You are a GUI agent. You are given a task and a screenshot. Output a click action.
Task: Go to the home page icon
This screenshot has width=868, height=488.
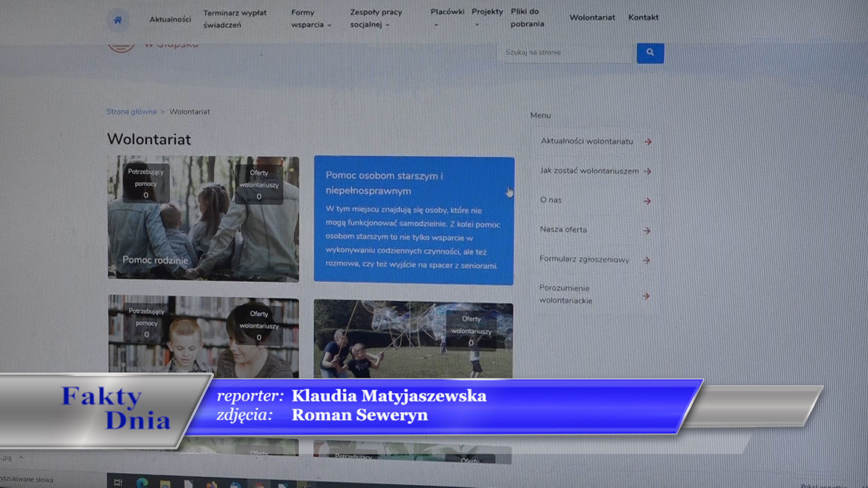pyautogui.click(x=118, y=20)
